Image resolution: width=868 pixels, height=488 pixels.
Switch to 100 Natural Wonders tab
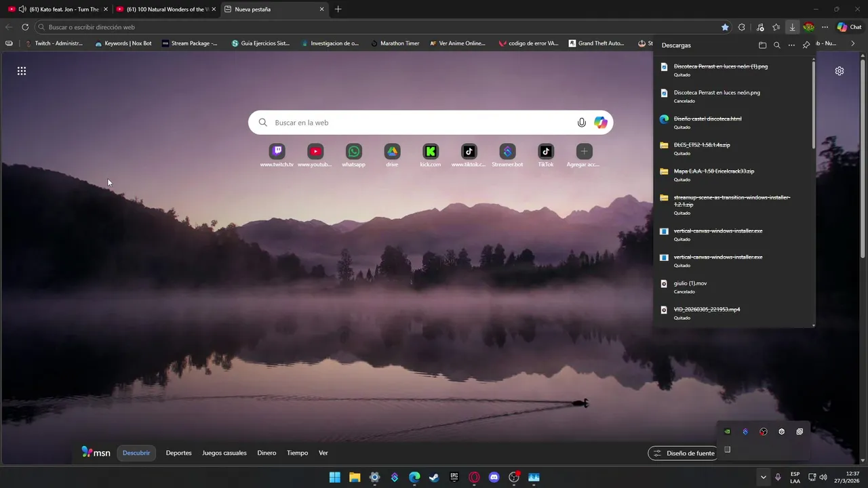tap(166, 9)
